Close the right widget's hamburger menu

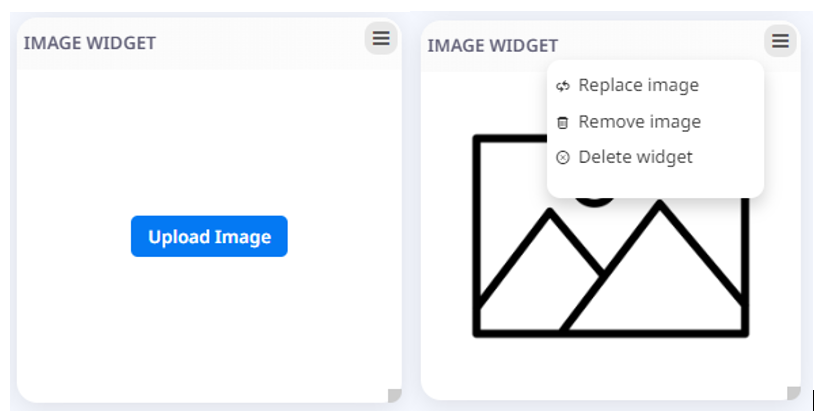point(780,40)
